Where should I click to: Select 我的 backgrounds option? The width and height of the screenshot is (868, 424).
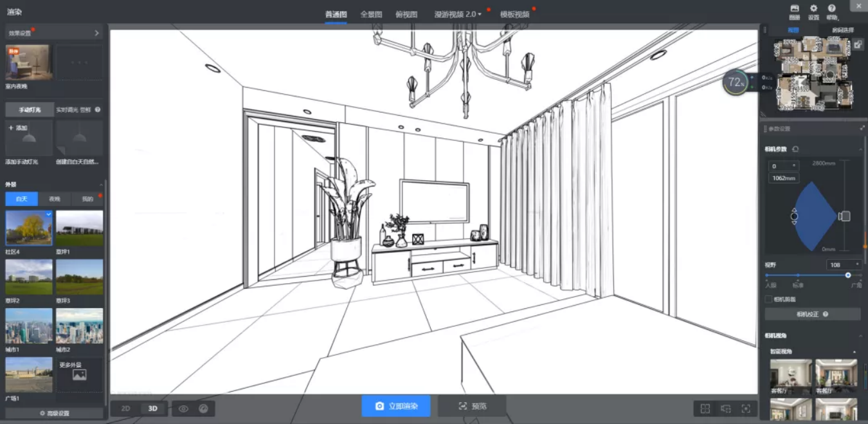tap(87, 199)
